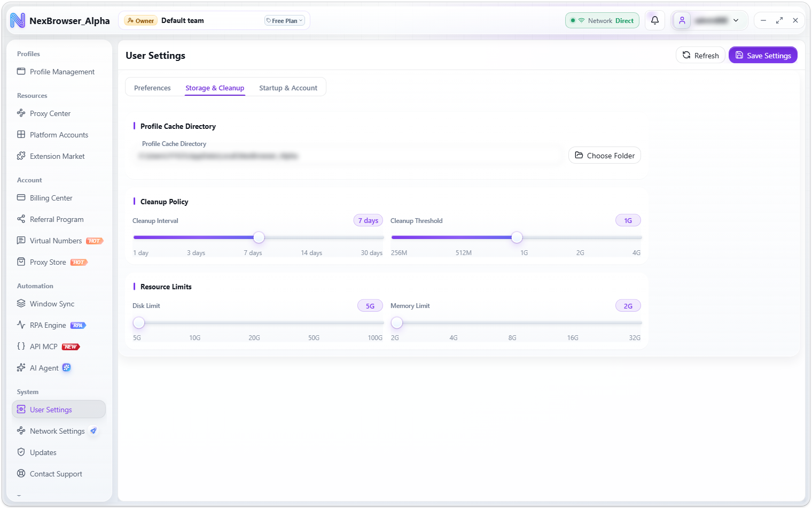Switch to the Preferences tab
Viewport: 812px width, 508px height.
pos(152,88)
